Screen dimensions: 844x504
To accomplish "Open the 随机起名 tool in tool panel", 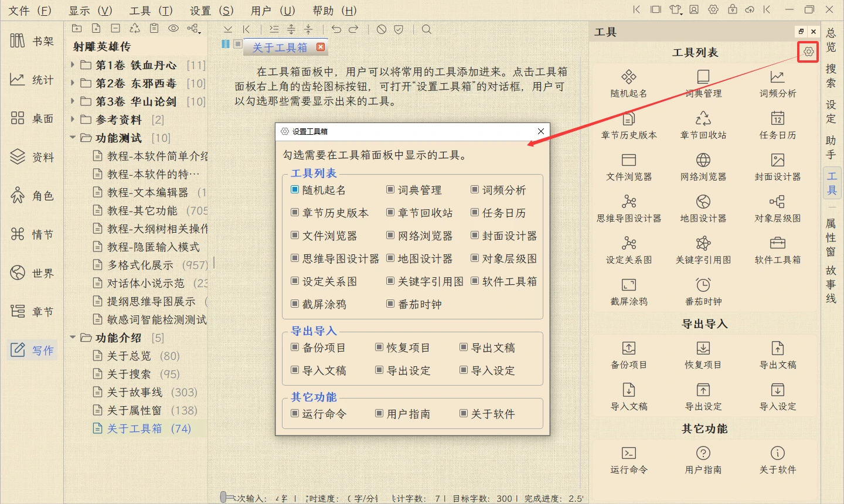I will pos(628,83).
